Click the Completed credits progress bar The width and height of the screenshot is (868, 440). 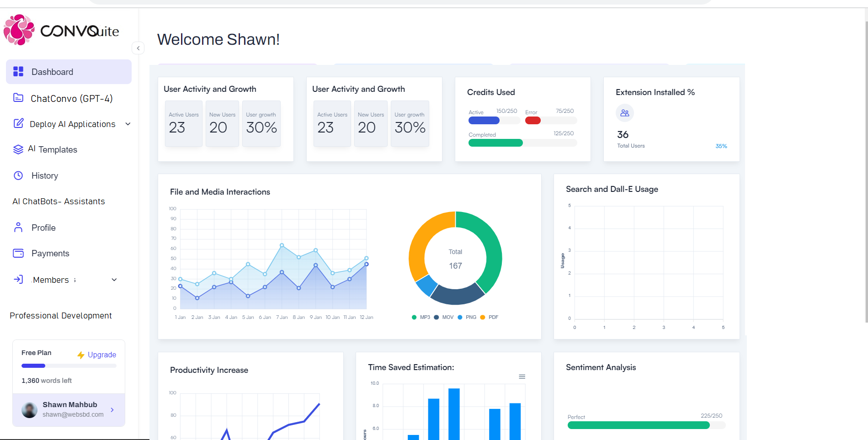click(522, 143)
